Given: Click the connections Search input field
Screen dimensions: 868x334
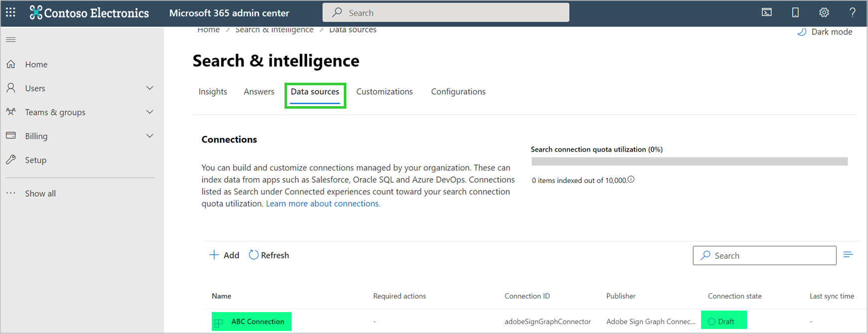Looking at the screenshot, I should tap(764, 255).
